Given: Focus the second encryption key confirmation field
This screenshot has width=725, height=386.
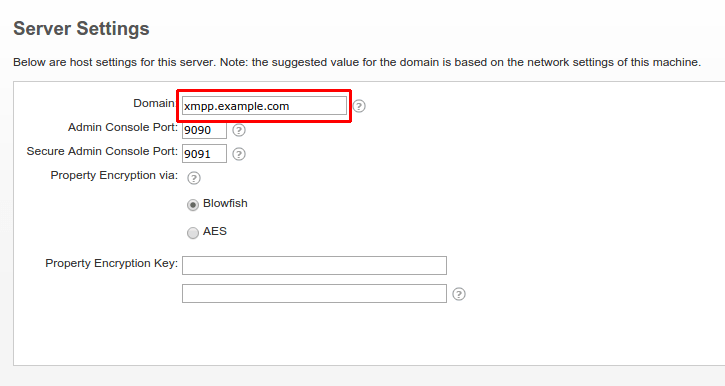Looking at the screenshot, I should (x=314, y=294).
